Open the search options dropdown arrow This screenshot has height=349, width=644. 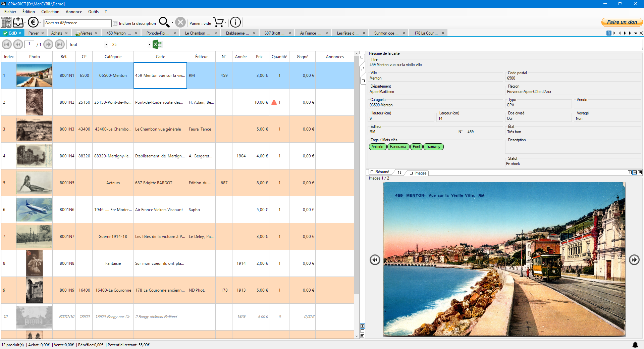(172, 22)
